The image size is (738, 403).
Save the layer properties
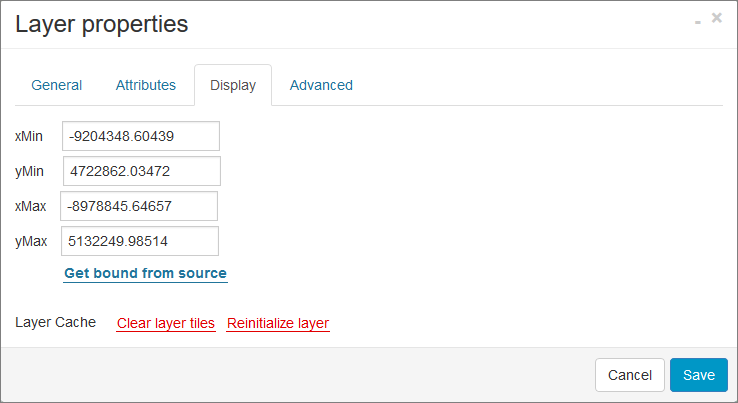[x=699, y=375]
